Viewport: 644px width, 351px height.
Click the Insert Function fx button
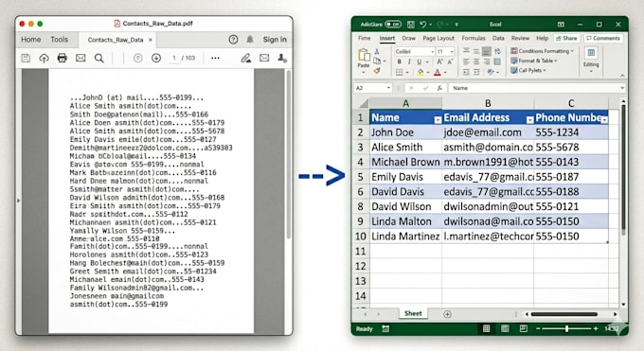point(439,88)
